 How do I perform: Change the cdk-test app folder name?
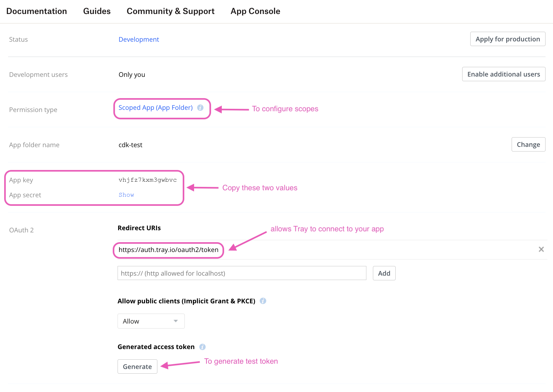[x=528, y=144]
